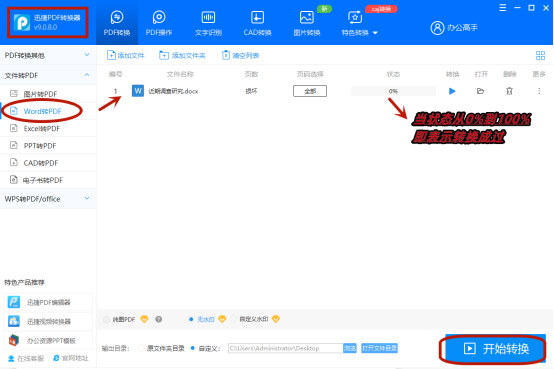Open the 迅捷视频转换器 recommended product
The width and height of the screenshot is (554, 369).
coord(48,322)
